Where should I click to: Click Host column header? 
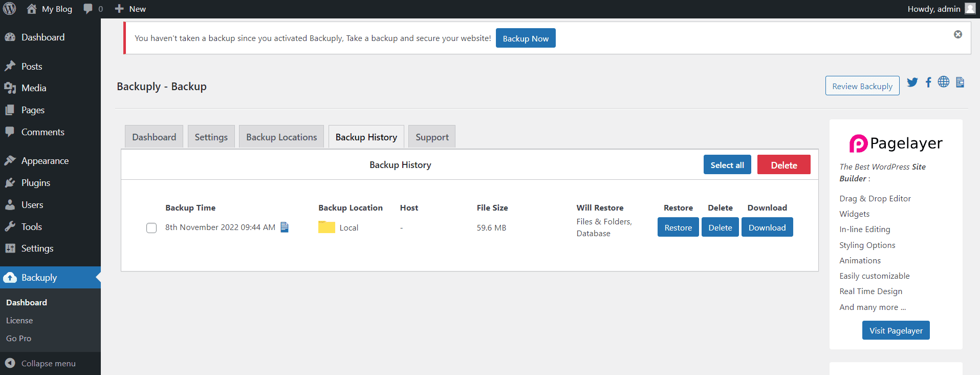coord(409,207)
